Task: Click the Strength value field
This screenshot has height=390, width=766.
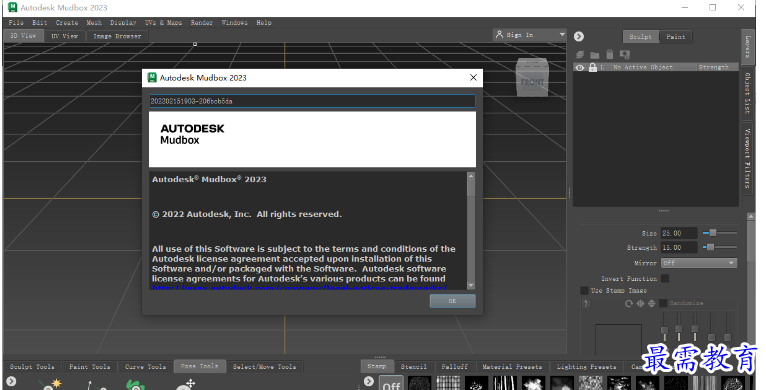Action: (x=679, y=248)
